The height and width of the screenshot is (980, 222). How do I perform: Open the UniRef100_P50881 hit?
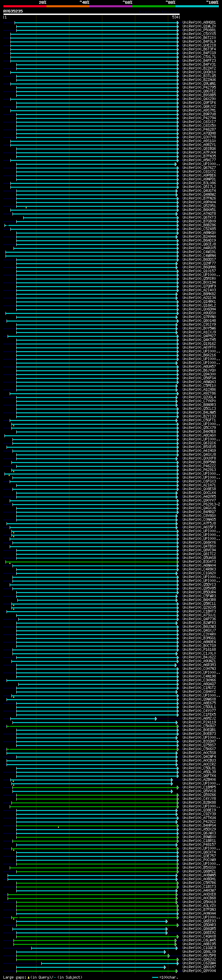199,30
